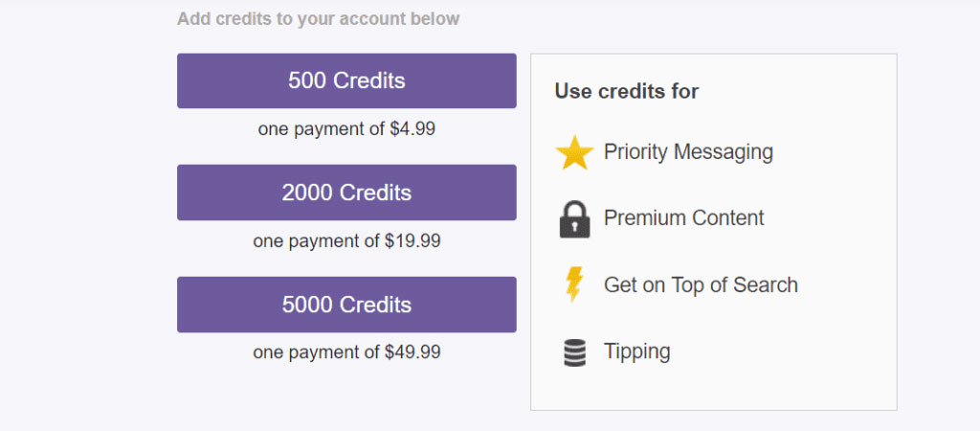This screenshot has width=980, height=431.
Task: Click the coin stack Tipping icon
Action: point(574,352)
